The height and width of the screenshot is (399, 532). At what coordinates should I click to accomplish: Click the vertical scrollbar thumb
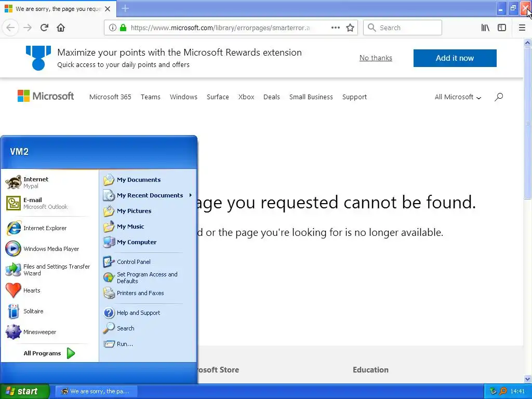coord(528,124)
